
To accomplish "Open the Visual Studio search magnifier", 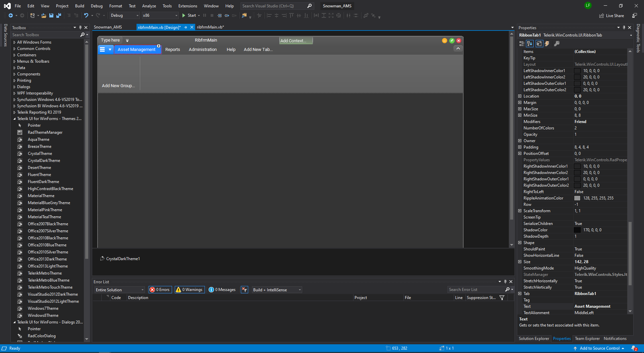I will [309, 6].
